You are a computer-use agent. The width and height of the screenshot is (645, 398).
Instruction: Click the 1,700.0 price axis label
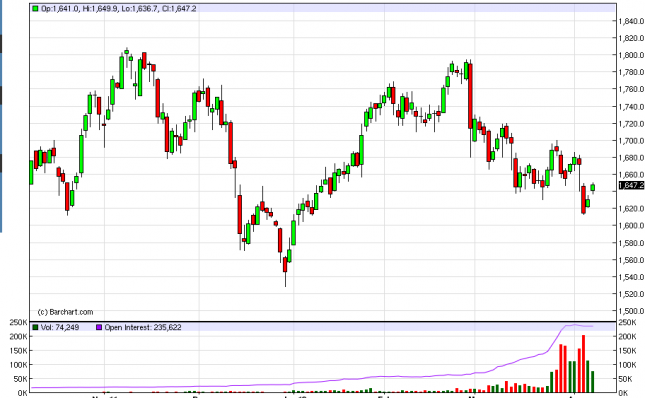tap(631, 141)
